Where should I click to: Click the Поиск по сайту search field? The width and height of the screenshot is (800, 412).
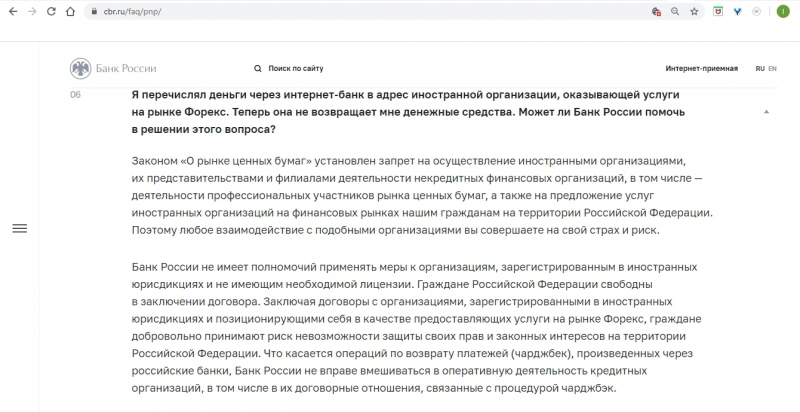pyautogui.click(x=296, y=68)
